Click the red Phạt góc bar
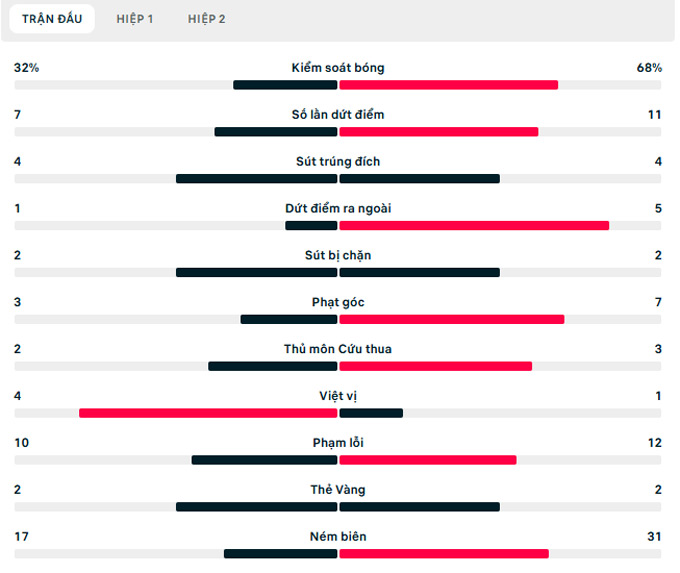The height and width of the screenshot is (573, 680). point(452,320)
